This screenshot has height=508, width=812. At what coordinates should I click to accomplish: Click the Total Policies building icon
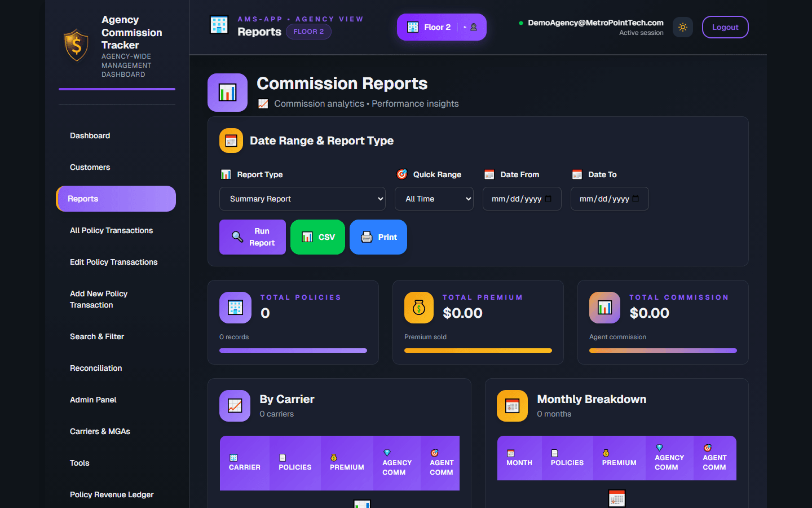click(235, 308)
